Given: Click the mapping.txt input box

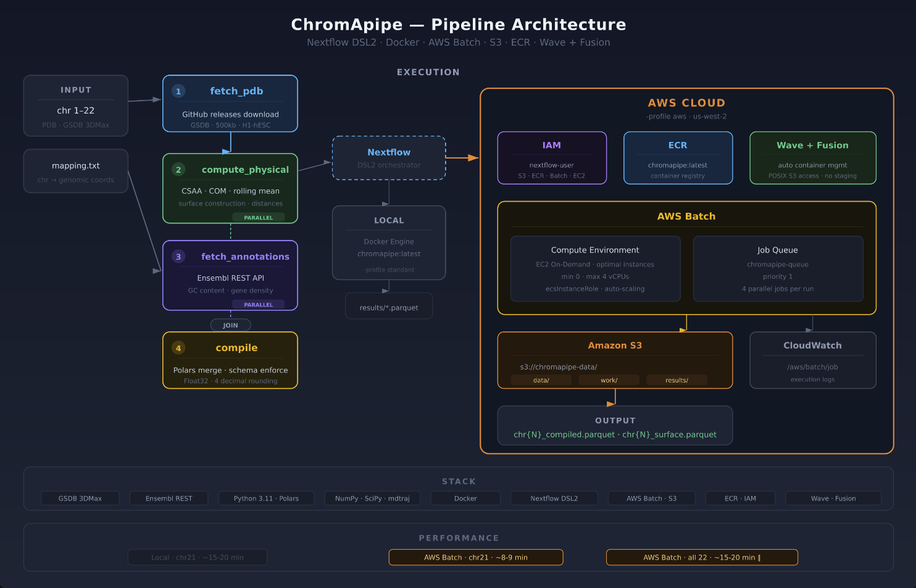Looking at the screenshot, I should [x=76, y=171].
